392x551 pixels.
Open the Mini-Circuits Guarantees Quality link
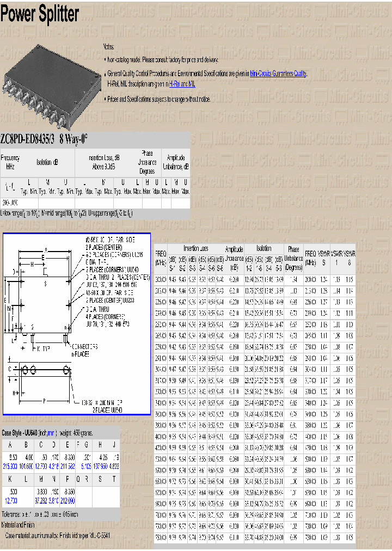[278, 74]
